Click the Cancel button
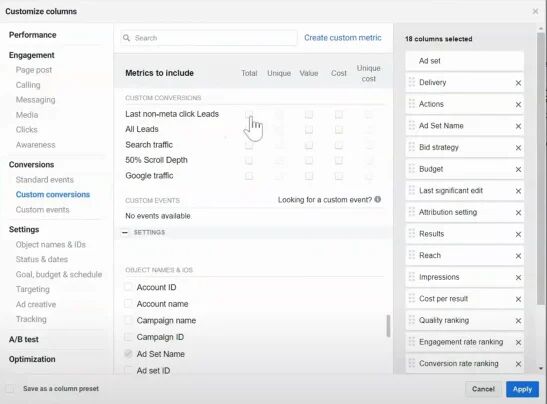Screen dimensions: 547x404 tap(483, 389)
